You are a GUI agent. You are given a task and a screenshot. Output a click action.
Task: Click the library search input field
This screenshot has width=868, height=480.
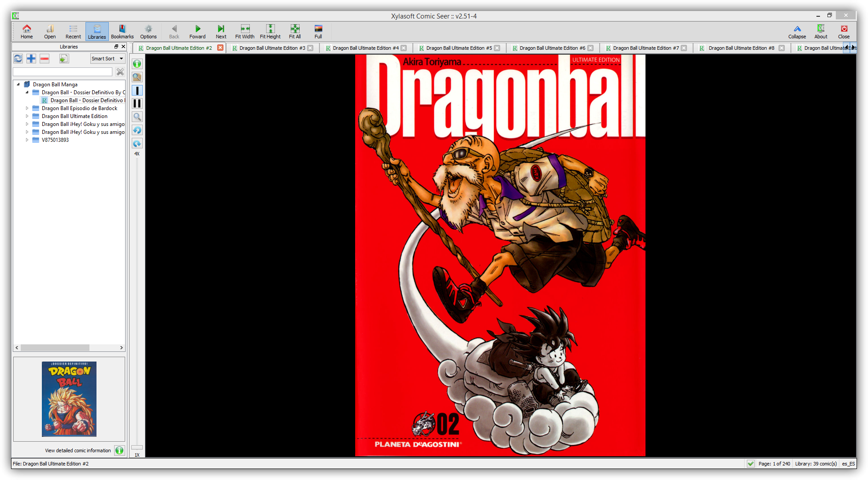point(63,72)
